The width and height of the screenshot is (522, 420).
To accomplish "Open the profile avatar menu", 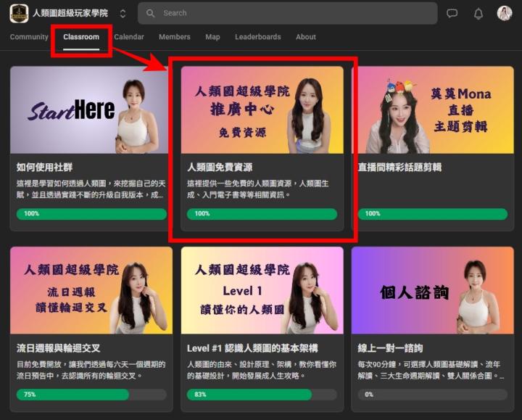I will [x=505, y=13].
